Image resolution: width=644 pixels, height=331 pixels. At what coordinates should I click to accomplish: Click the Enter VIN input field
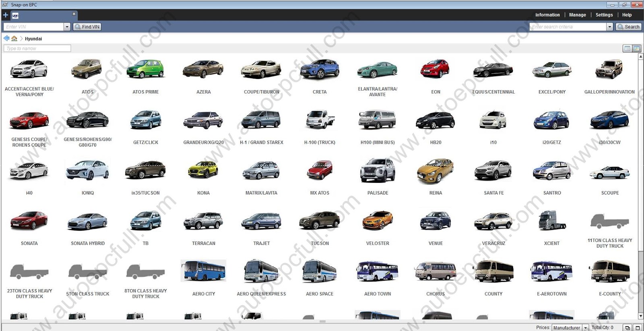point(34,27)
